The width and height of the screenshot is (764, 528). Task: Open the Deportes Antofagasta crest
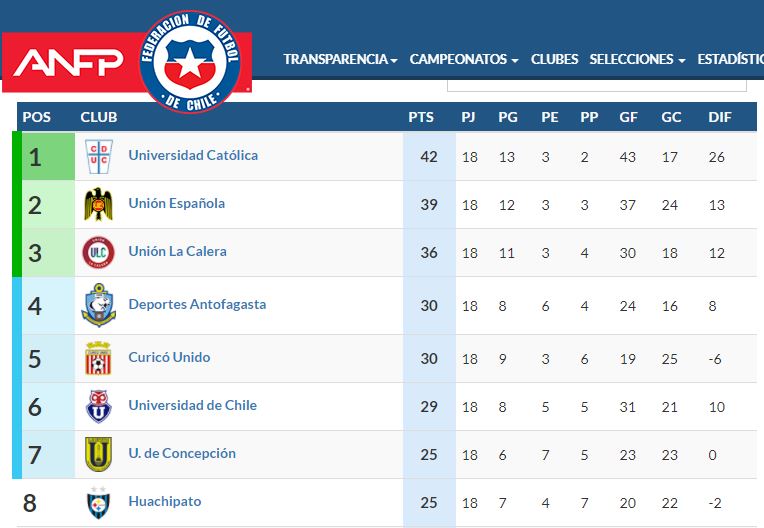click(x=98, y=305)
